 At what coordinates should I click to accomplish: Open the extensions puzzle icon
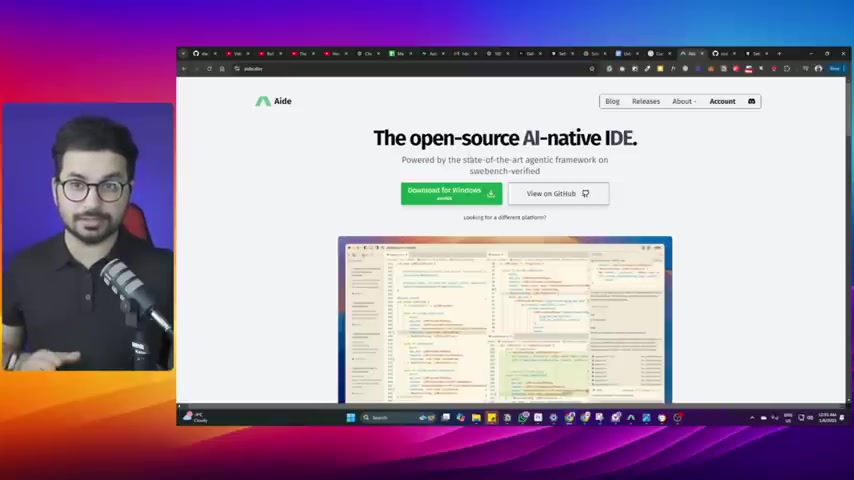click(x=787, y=69)
